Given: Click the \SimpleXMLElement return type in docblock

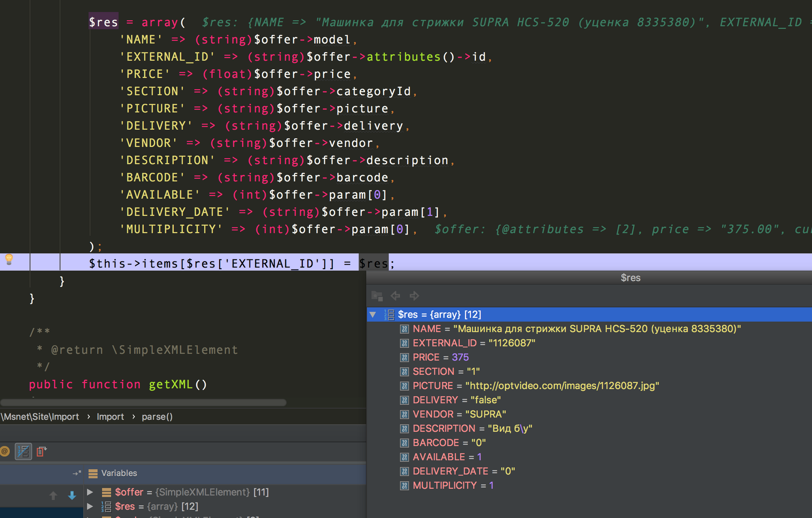Looking at the screenshot, I should pyautogui.click(x=175, y=350).
